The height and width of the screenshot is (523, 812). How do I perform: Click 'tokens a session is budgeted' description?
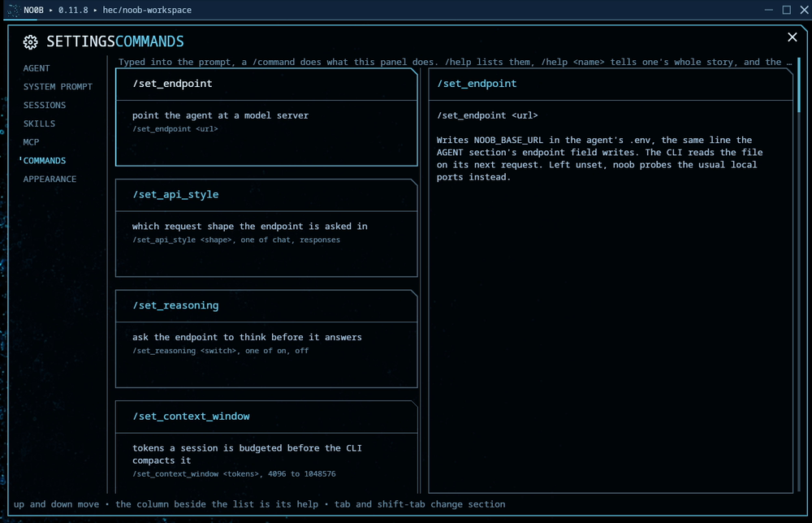tap(247, 454)
